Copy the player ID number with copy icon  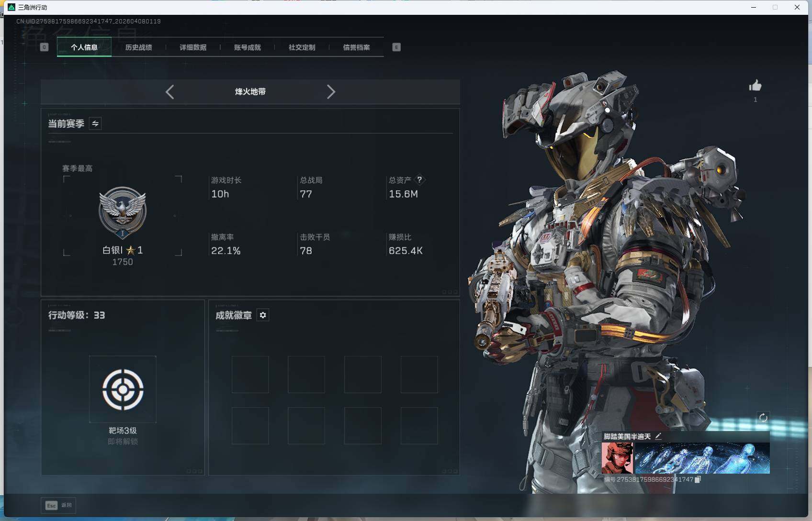(698, 479)
